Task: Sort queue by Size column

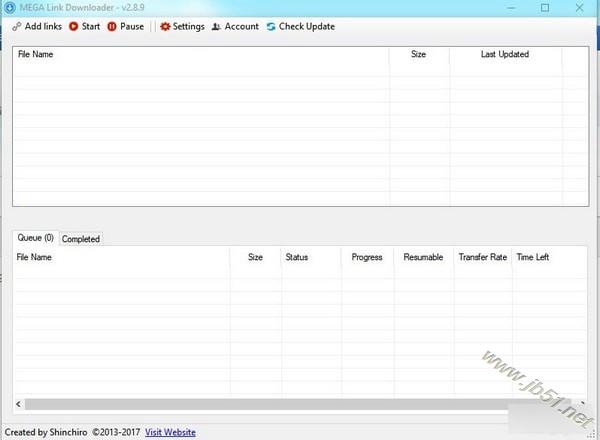Action: [x=255, y=257]
